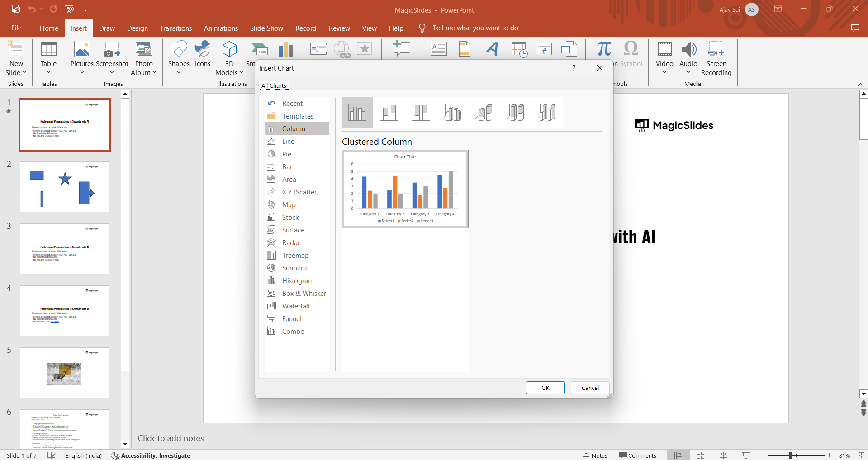Open the Design ribbon tab
This screenshot has height=460, width=868.
click(137, 28)
